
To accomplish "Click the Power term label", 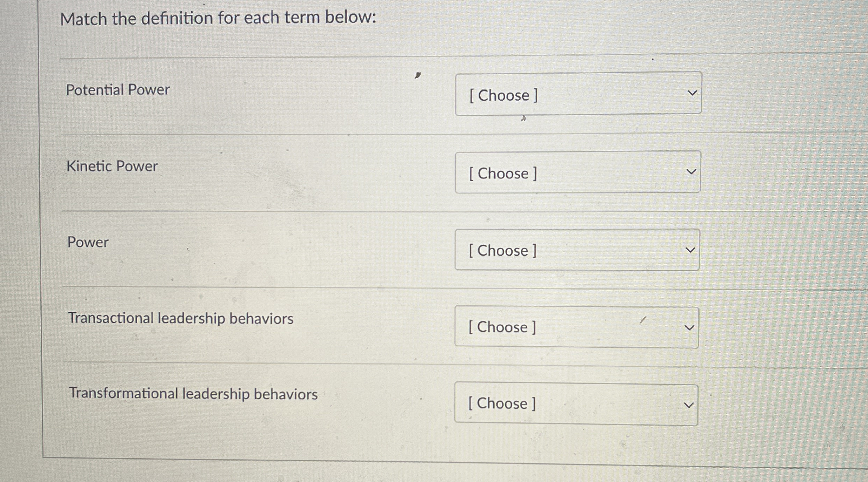I will tap(87, 242).
